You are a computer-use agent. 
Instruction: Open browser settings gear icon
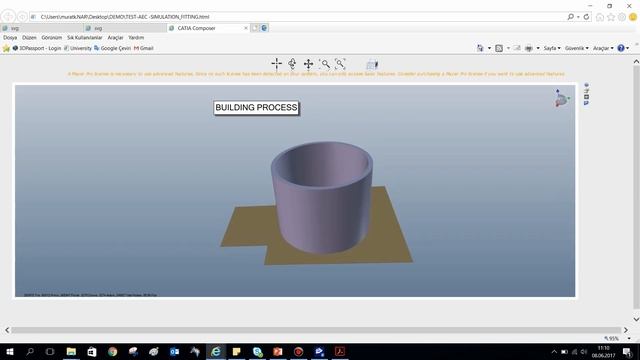pos(622,17)
